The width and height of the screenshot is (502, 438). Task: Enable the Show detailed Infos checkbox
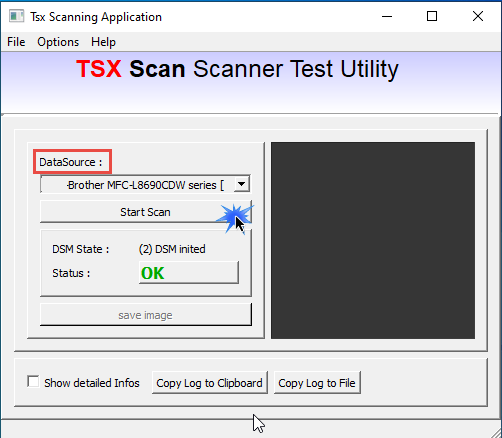click(x=33, y=382)
